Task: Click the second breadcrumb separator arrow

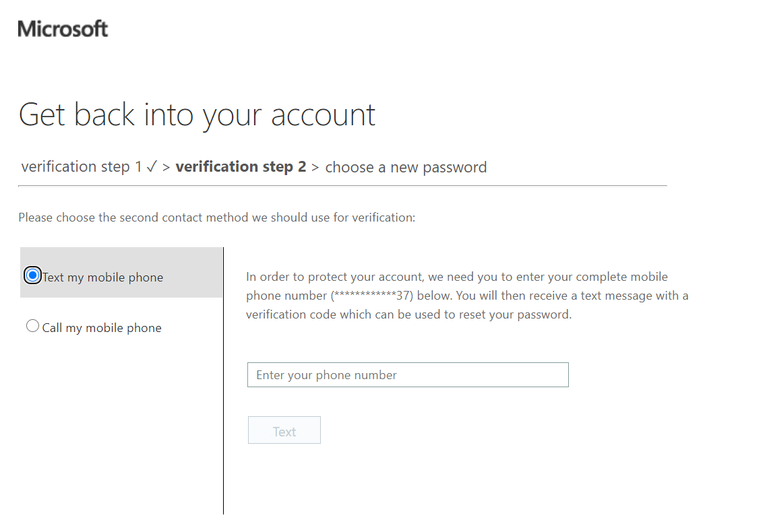Action: click(314, 167)
